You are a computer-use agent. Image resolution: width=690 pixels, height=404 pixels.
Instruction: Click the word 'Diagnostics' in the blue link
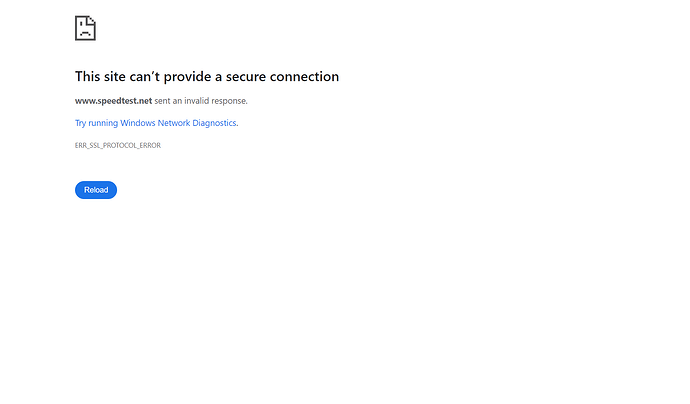(x=214, y=123)
